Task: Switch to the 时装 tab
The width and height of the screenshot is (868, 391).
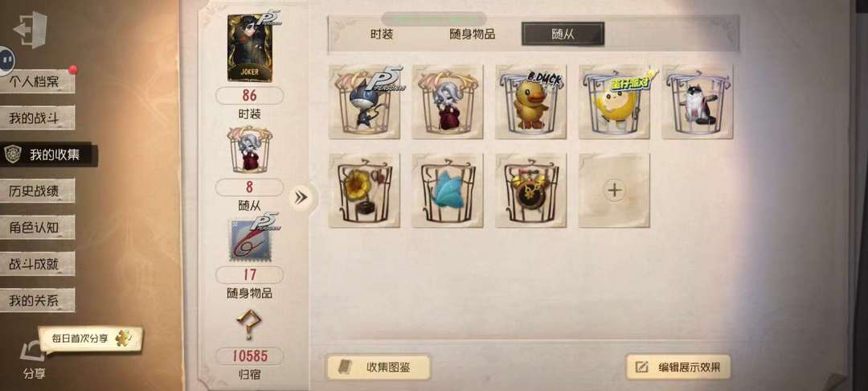Action: (x=382, y=34)
